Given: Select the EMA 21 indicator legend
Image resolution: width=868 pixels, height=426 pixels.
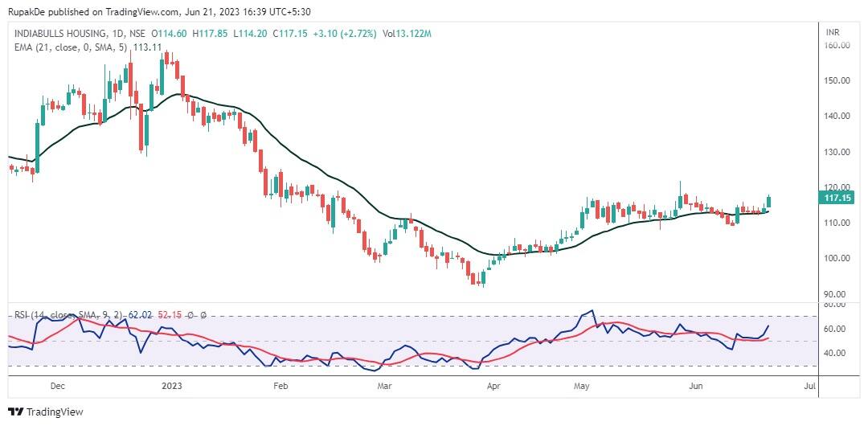Looking at the screenshot, I should pos(72,47).
